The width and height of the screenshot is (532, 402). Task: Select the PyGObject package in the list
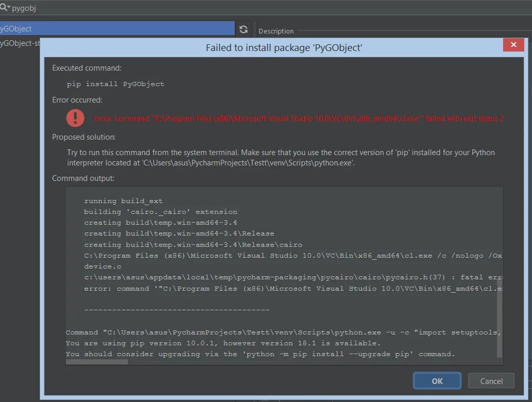118,29
